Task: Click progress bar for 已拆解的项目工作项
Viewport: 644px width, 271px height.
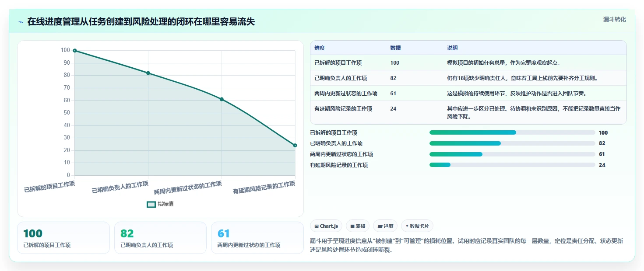Action: 512,132
